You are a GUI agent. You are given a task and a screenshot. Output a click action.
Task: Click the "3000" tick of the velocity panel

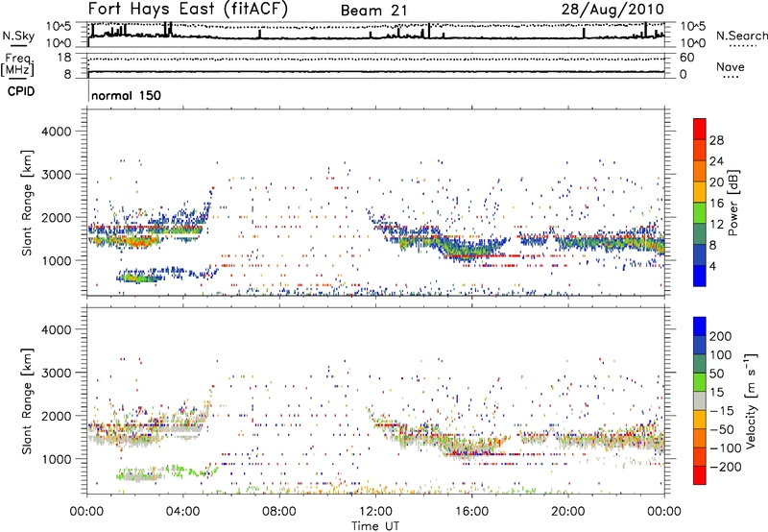(x=56, y=373)
